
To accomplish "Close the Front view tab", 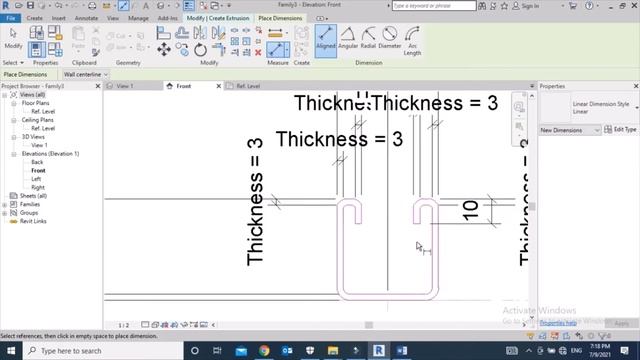I will pyautogui.click(x=218, y=86).
